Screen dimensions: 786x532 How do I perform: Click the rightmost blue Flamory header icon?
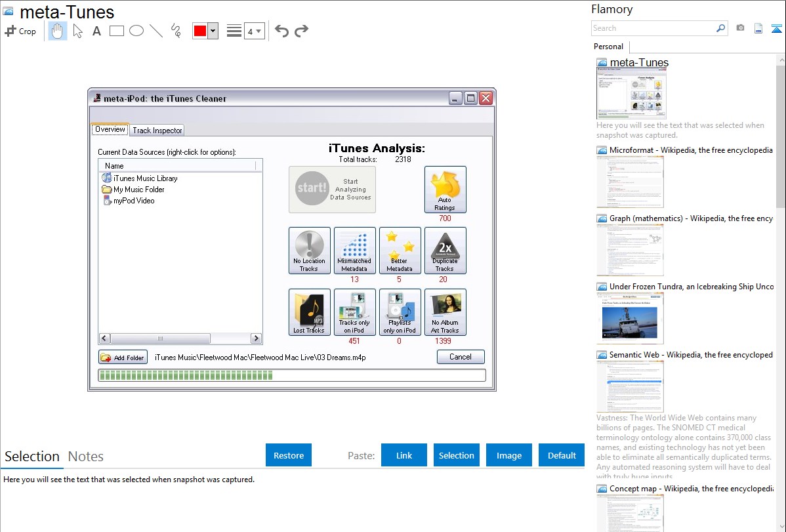[776, 28]
